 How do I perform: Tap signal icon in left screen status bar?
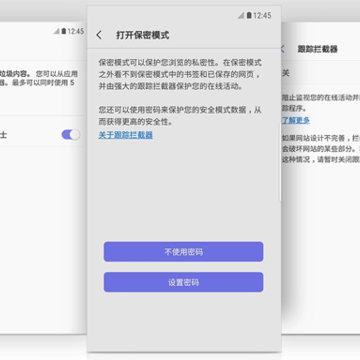(x=57, y=31)
